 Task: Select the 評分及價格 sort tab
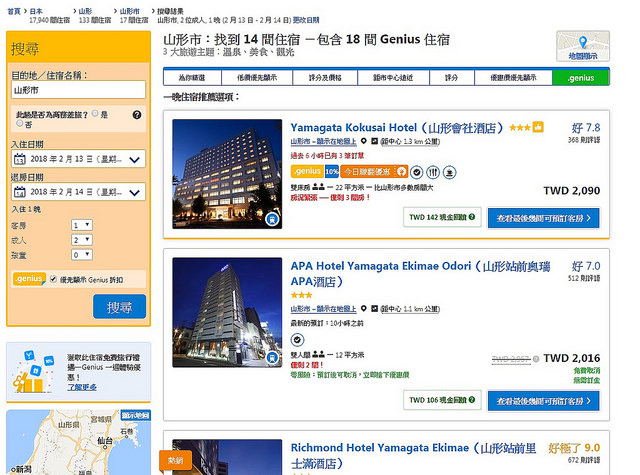coord(325,78)
